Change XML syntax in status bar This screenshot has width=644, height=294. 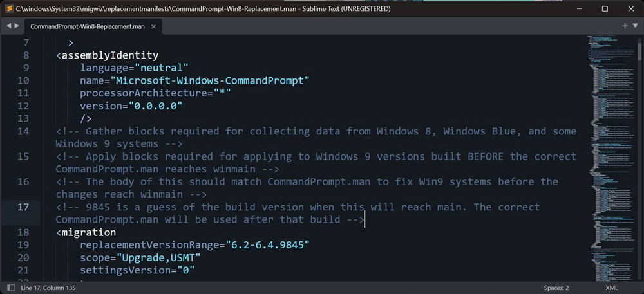pos(611,288)
